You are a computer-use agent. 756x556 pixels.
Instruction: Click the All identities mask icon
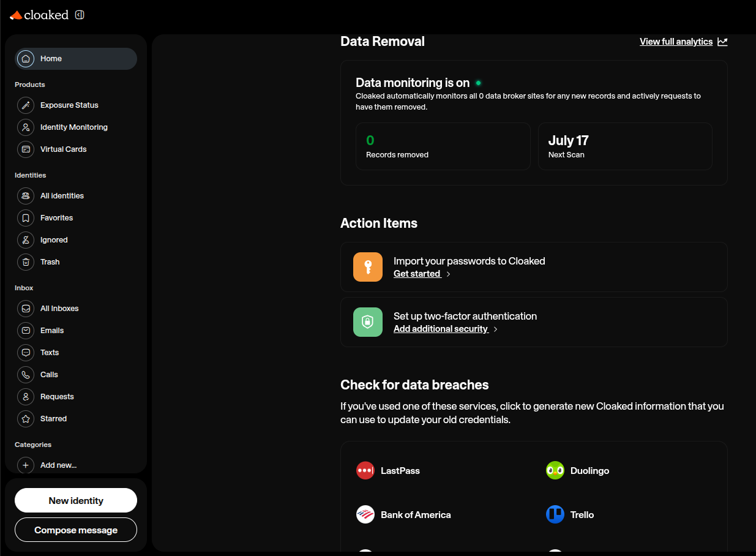click(x=26, y=196)
